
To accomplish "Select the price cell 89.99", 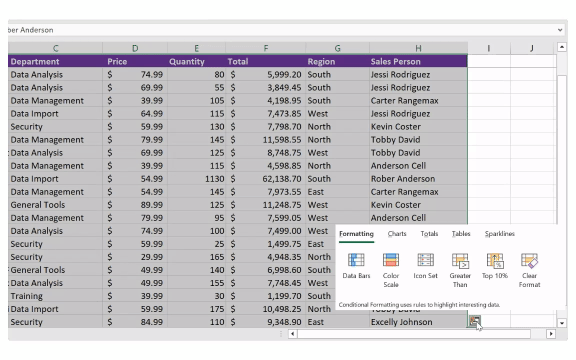I will click(135, 205).
